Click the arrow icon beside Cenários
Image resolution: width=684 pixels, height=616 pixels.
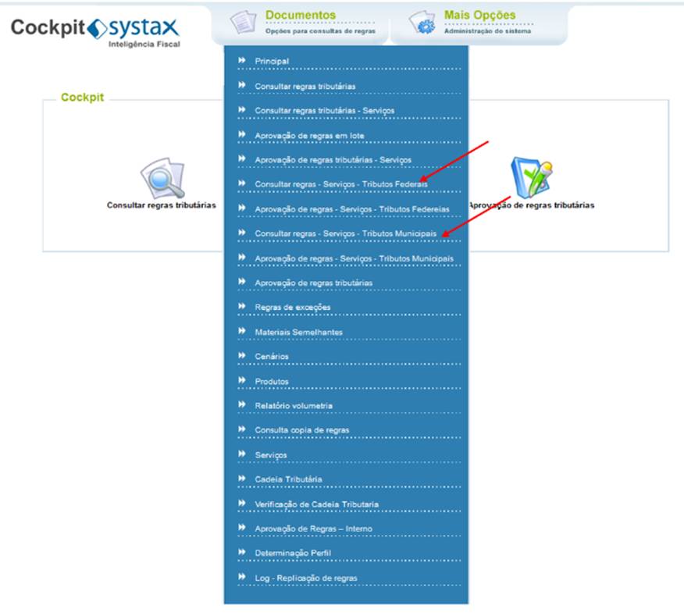(x=242, y=355)
